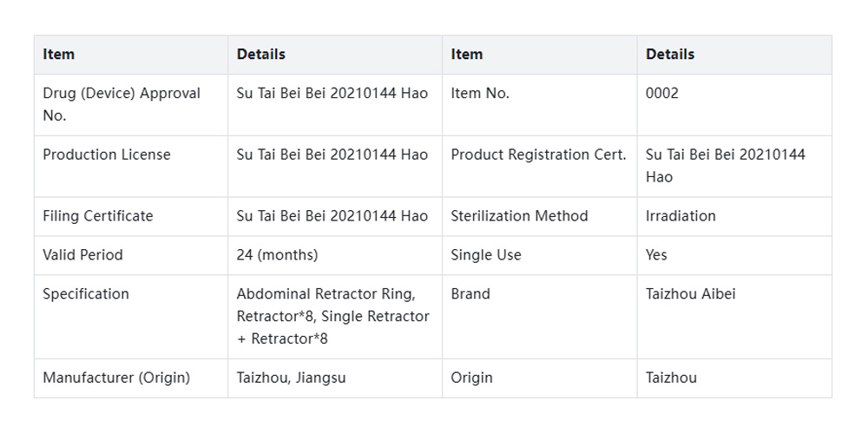
Task: Click the "Manufacturer (Origin)" label
Action: [x=116, y=378]
